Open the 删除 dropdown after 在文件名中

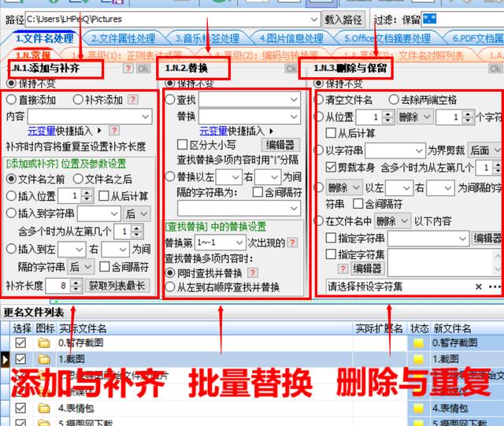[x=393, y=221]
